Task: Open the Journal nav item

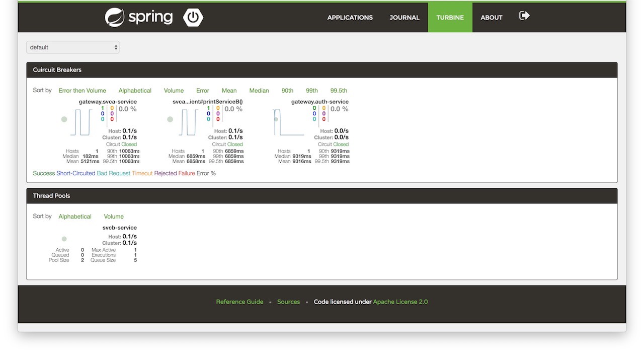Action: click(404, 17)
